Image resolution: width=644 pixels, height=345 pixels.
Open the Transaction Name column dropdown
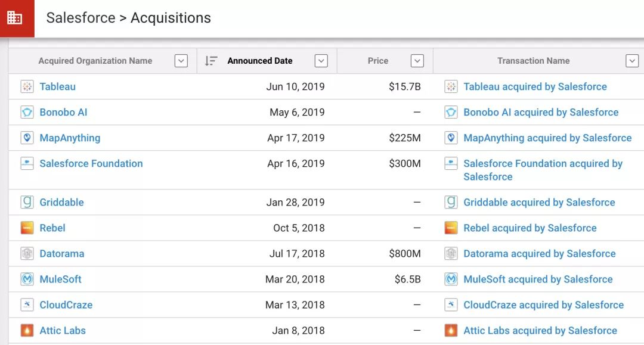tap(632, 61)
